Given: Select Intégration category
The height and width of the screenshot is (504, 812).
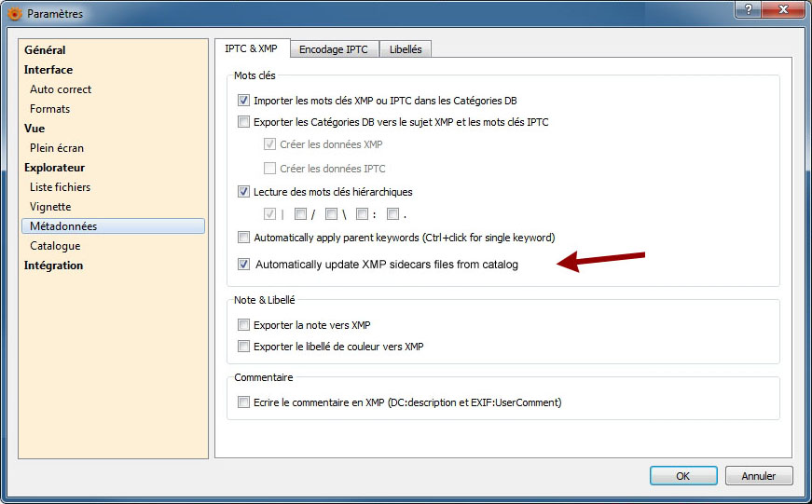Looking at the screenshot, I should 53,266.
